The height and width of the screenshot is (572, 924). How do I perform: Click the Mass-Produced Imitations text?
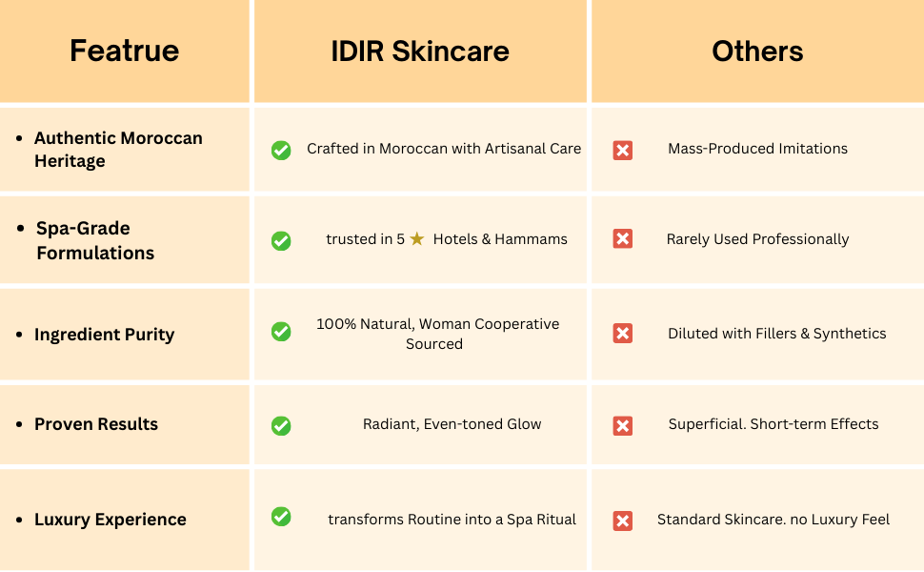click(x=757, y=149)
